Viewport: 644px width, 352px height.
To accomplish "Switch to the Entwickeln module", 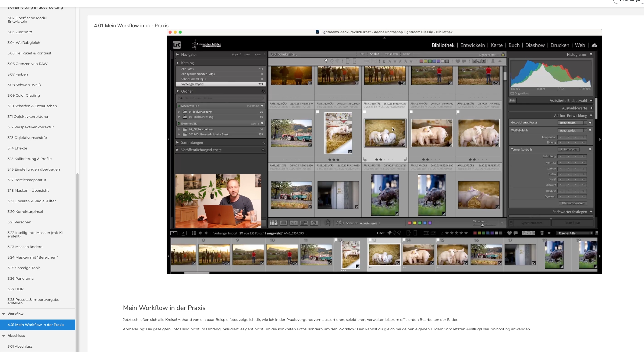I will [x=473, y=45].
